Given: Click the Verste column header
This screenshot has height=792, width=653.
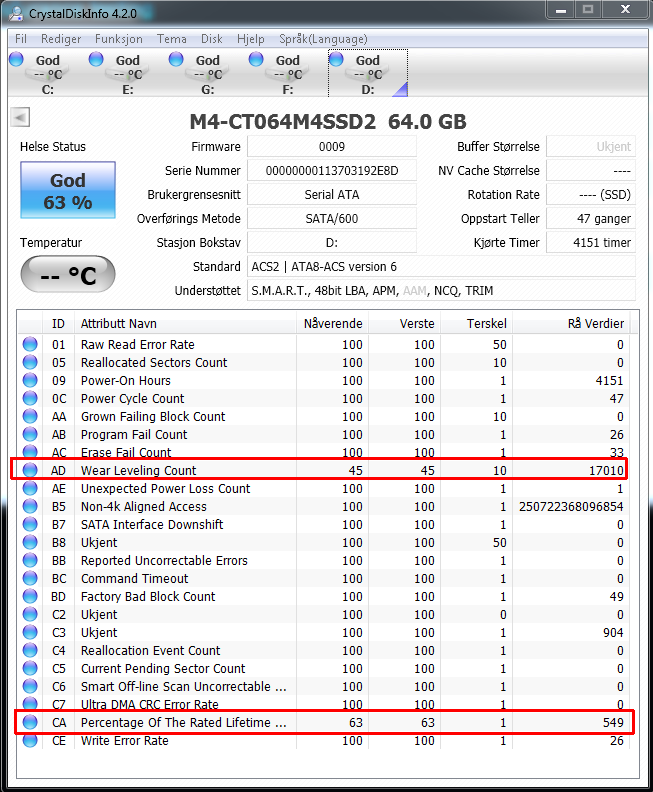Looking at the screenshot, I should point(405,323).
